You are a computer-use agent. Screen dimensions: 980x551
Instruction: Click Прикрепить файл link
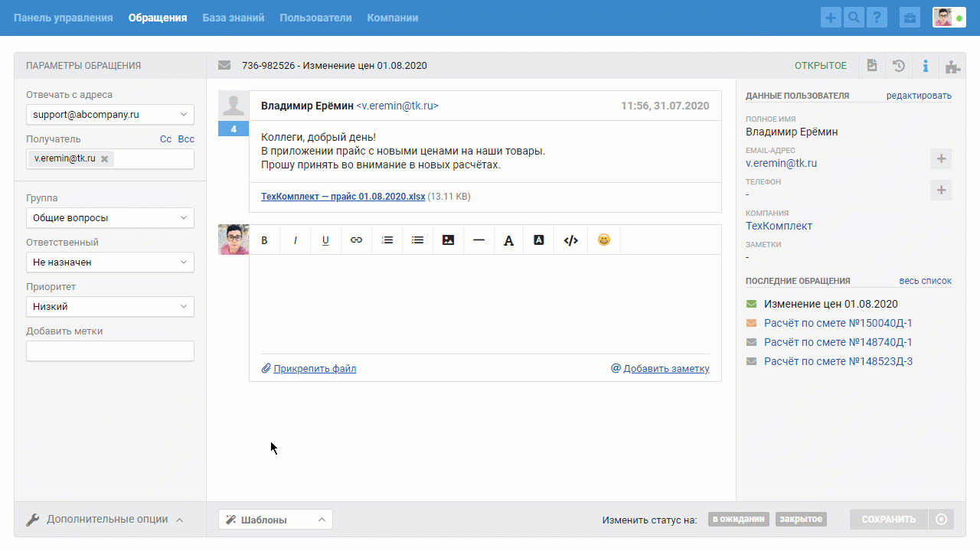[x=315, y=369]
